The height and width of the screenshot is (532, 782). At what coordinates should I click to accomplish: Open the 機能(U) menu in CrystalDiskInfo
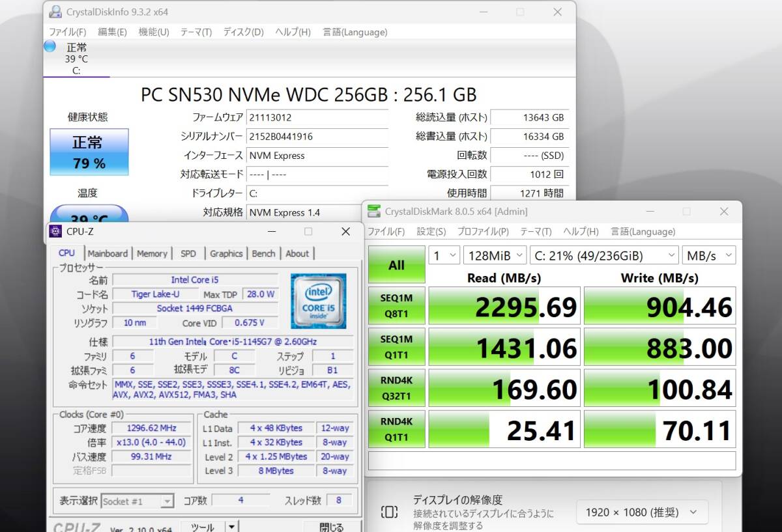point(154,32)
